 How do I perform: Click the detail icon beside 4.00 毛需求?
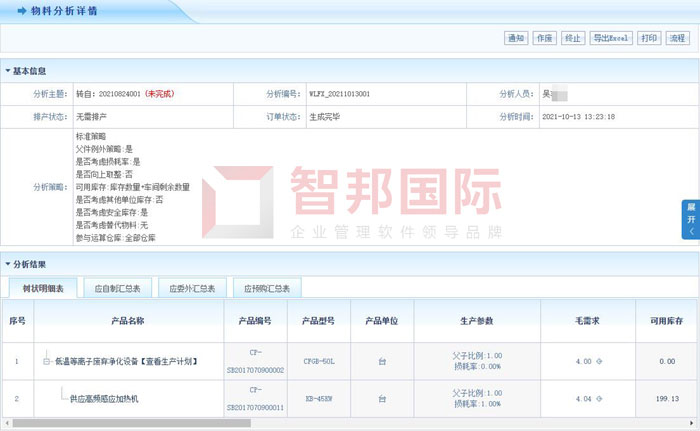coord(599,361)
